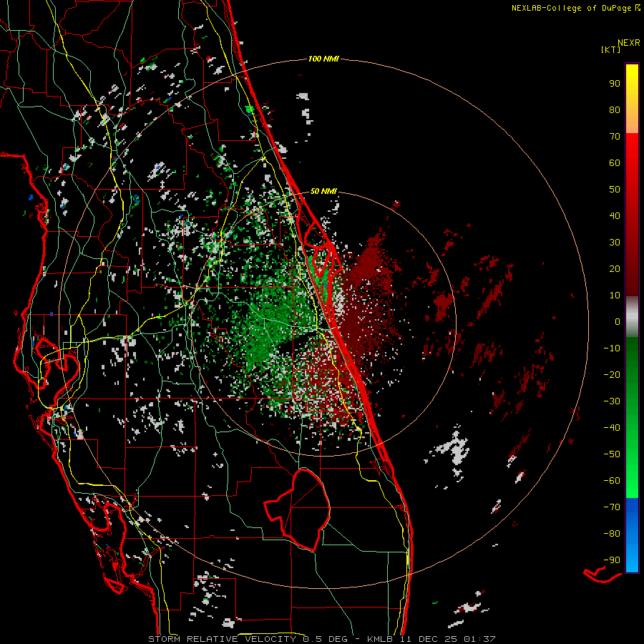Click the -80 knot scale label
Screen dimensions: 644x644
click(612, 534)
